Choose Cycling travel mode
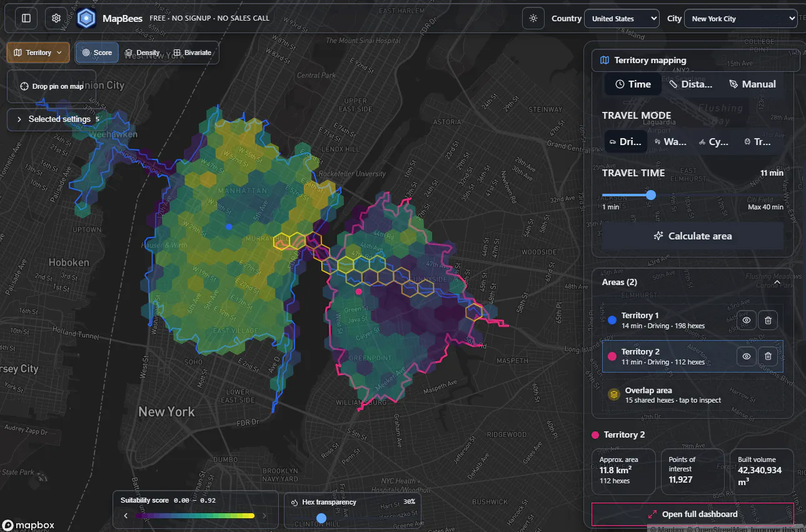 pos(714,142)
